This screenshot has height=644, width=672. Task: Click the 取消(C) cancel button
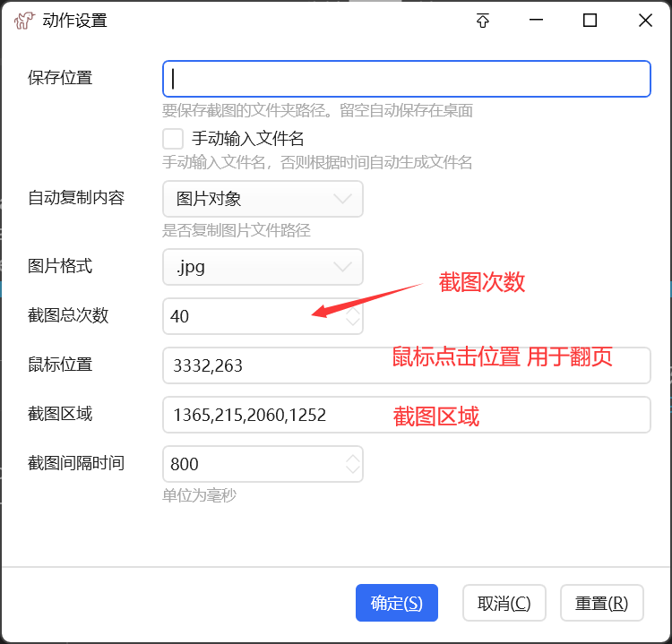(504, 603)
